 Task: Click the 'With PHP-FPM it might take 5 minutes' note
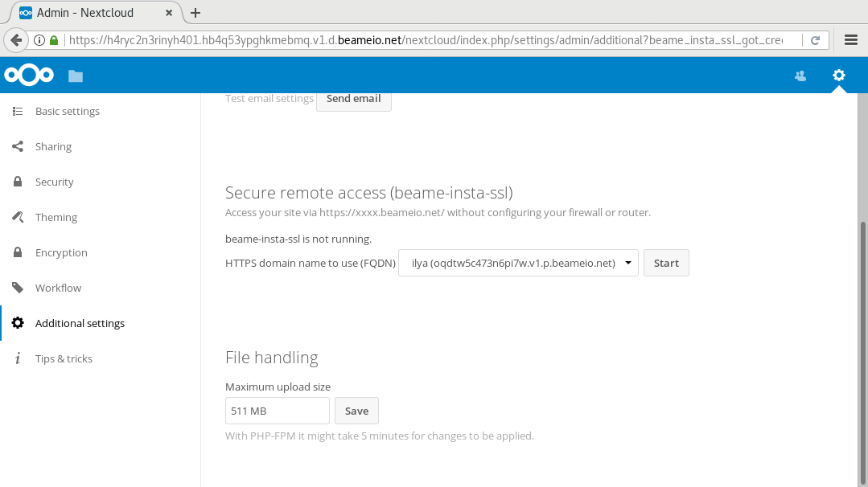(380, 436)
